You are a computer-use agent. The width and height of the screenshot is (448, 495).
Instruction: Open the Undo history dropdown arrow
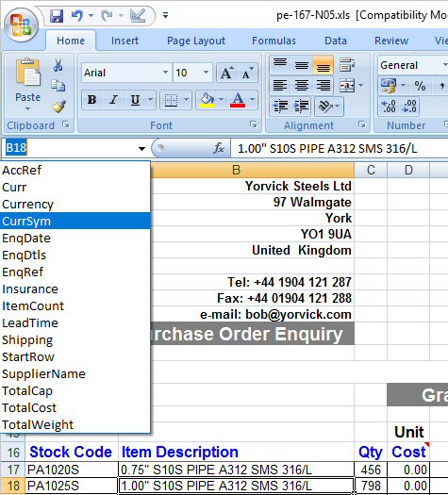coord(91,15)
